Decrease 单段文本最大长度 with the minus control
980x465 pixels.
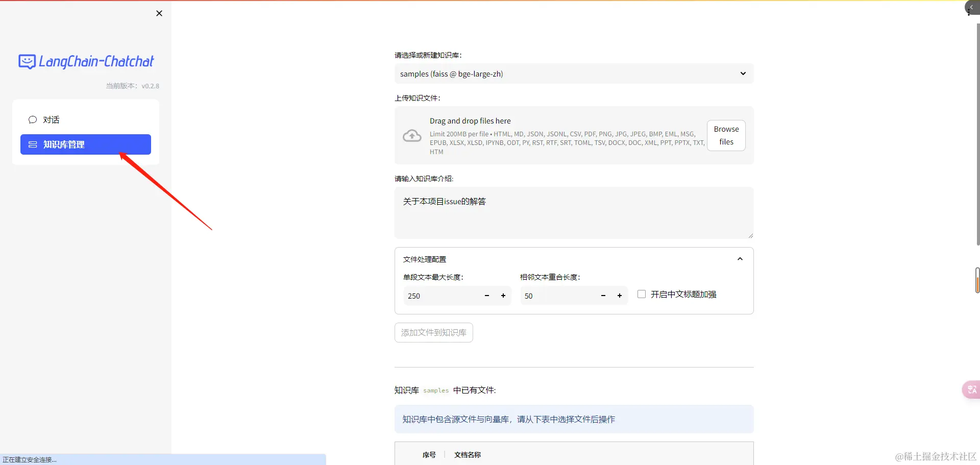(486, 296)
